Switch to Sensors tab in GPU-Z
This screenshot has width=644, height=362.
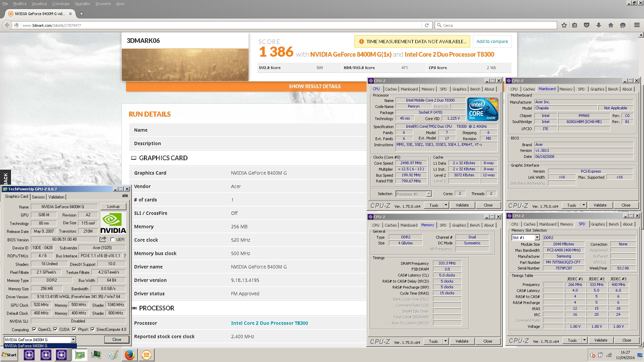point(38,197)
